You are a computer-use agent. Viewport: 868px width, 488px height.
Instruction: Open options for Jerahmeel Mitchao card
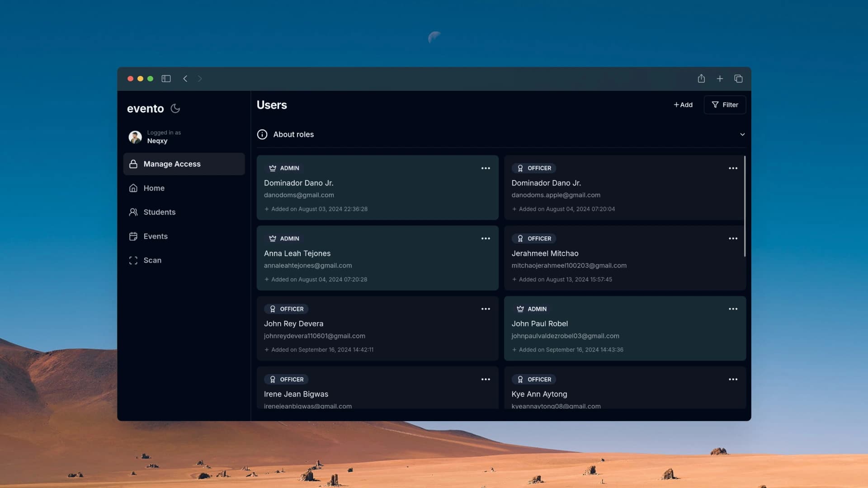coord(733,239)
